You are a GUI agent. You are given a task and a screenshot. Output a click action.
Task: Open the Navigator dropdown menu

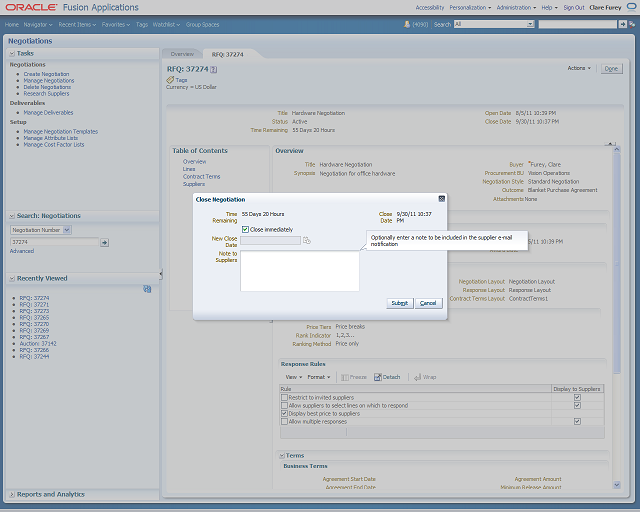[38, 24]
